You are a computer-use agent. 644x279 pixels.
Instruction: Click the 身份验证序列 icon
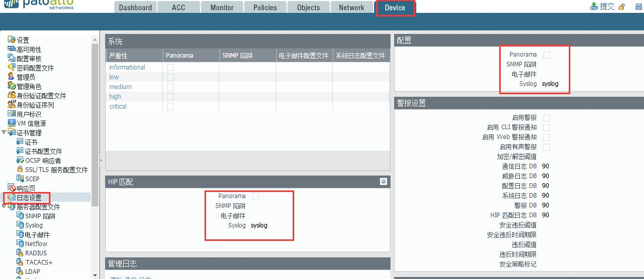(x=11, y=104)
